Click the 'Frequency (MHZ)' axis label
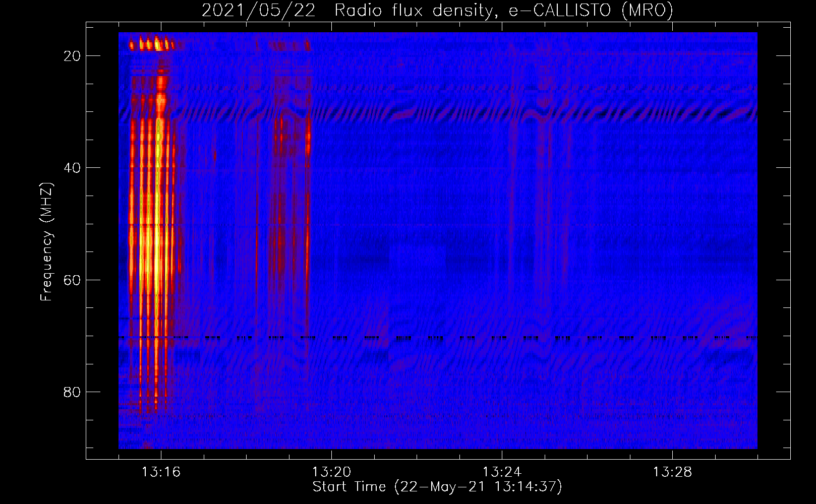816x504 pixels. [x=46, y=242]
